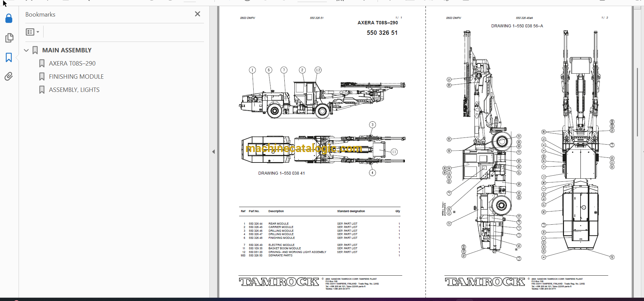This screenshot has width=644, height=301.
Task: Collapse the MAIN ASSEMBLY bookmark tree
Action: (26, 50)
